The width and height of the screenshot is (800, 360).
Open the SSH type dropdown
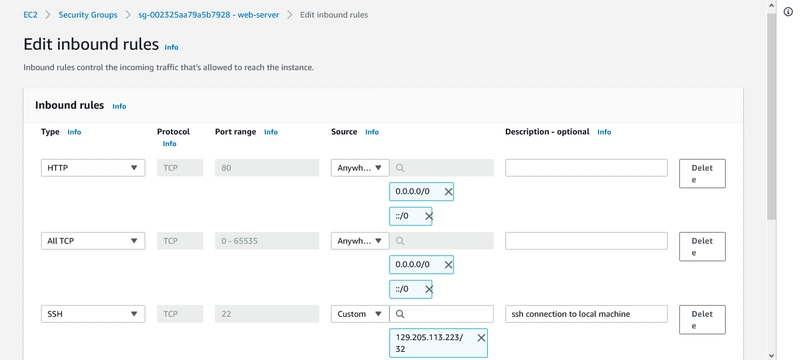[93, 314]
